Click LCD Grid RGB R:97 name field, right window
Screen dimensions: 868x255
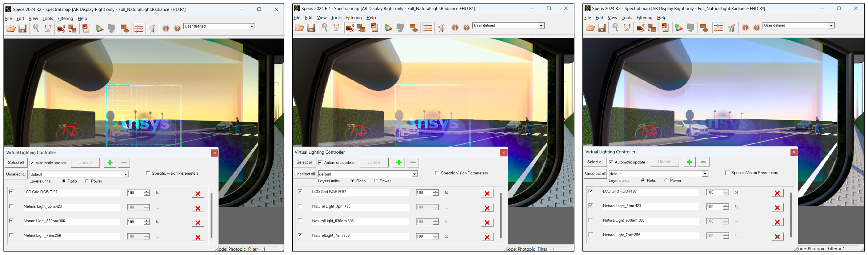pos(651,192)
